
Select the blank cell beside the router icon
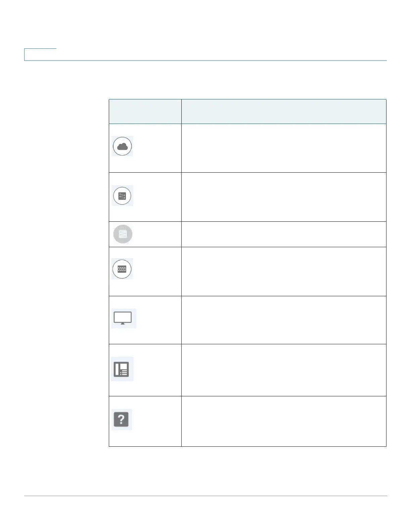pyautogui.click(x=284, y=271)
